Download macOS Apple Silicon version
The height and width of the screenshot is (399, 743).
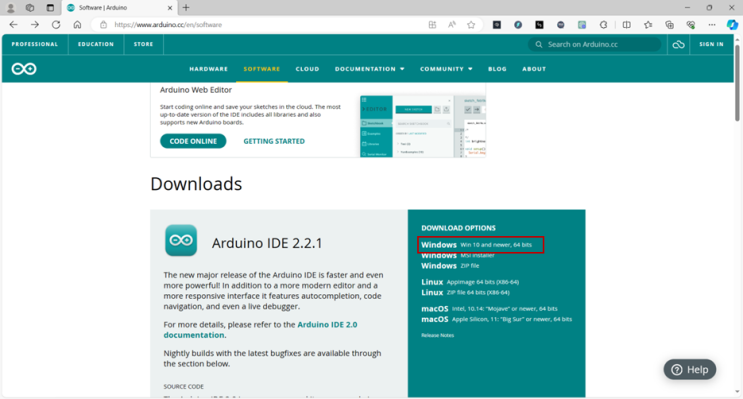point(496,319)
